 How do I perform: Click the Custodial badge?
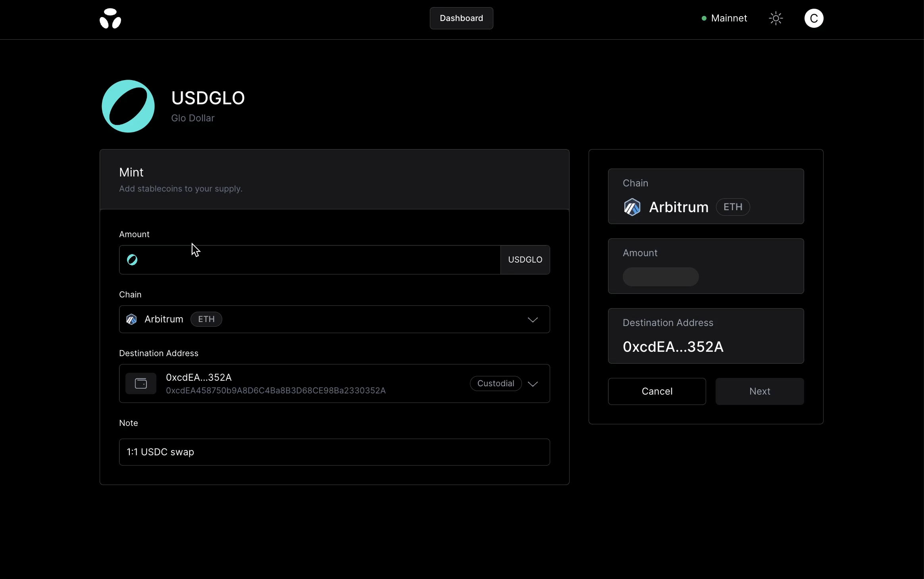[x=495, y=383]
